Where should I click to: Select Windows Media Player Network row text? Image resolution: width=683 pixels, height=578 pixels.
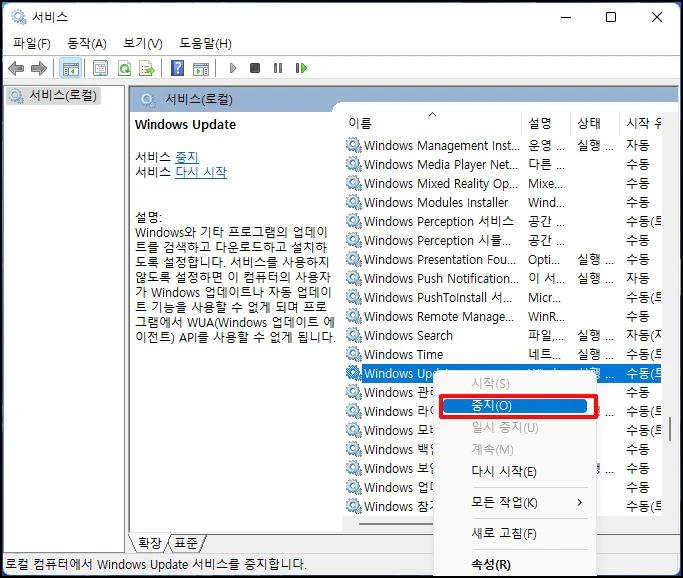pos(441,165)
